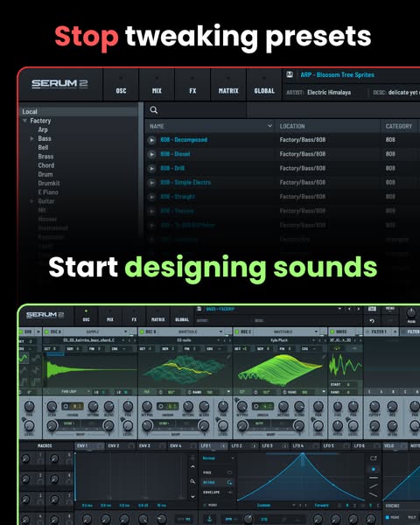
Task: Go to the previous preset in the oscillator window
Action: [x=349, y=309]
